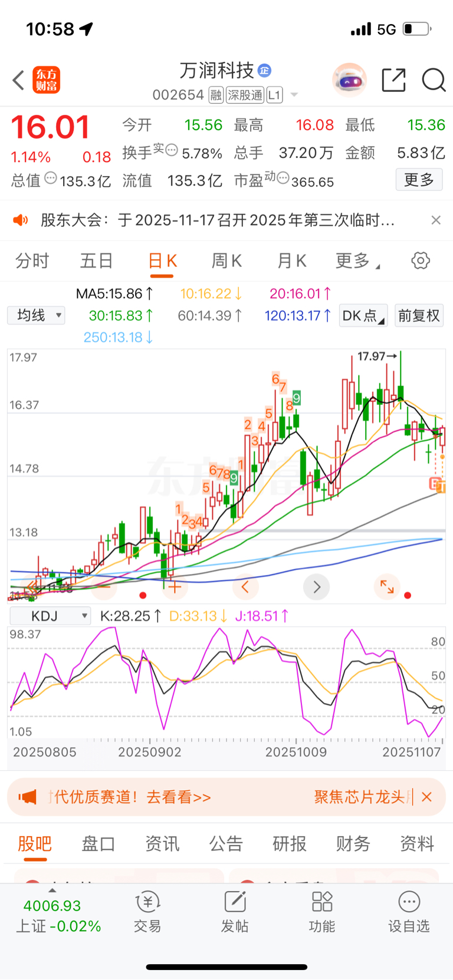
Task: Toggle the 前复权 adjustment button
Action: (x=419, y=316)
